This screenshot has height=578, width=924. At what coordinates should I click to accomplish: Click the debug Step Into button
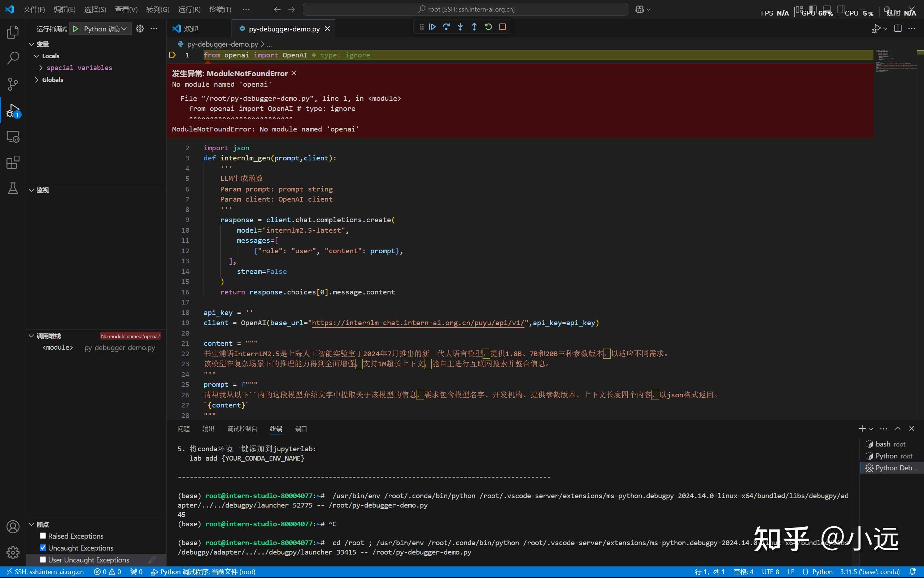pos(460,27)
